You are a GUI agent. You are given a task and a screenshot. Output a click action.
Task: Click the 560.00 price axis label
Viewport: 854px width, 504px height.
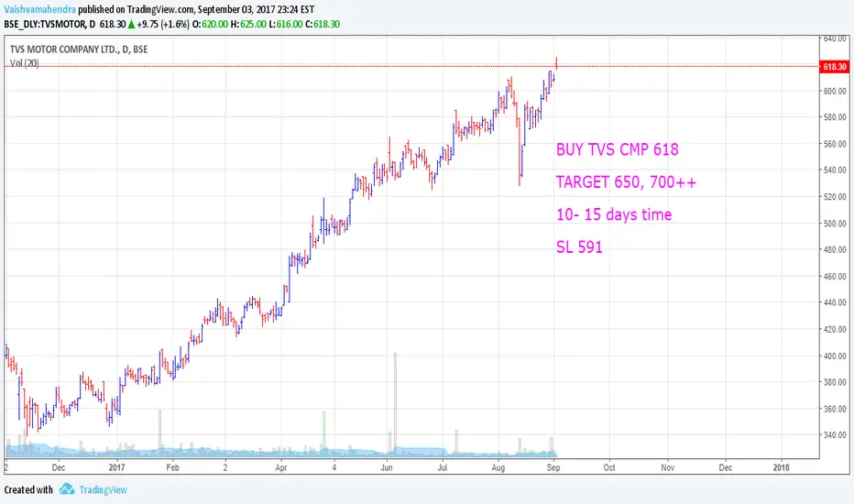[835, 144]
